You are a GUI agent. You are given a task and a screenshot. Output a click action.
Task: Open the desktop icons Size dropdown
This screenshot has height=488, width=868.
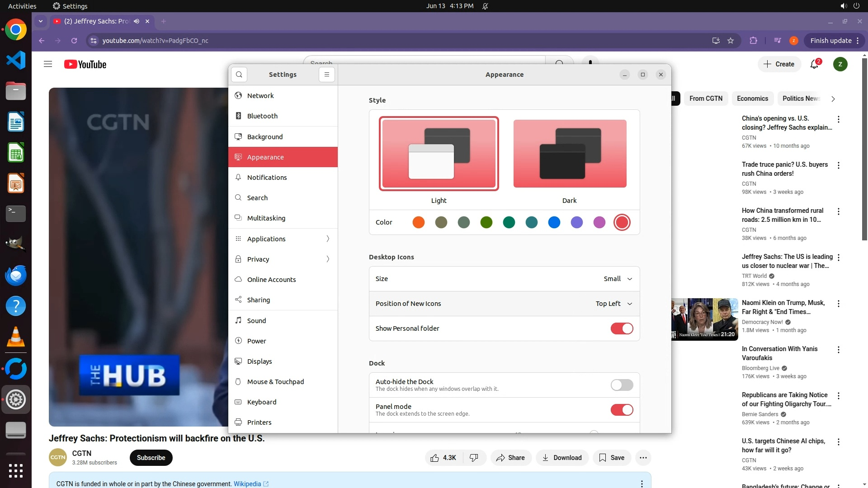coord(618,279)
